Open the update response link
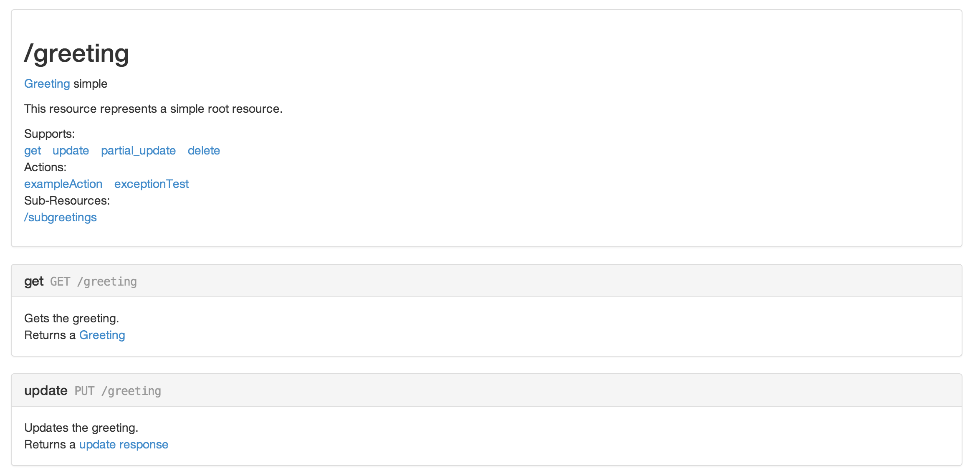980x476 pixels. [124, 445]
